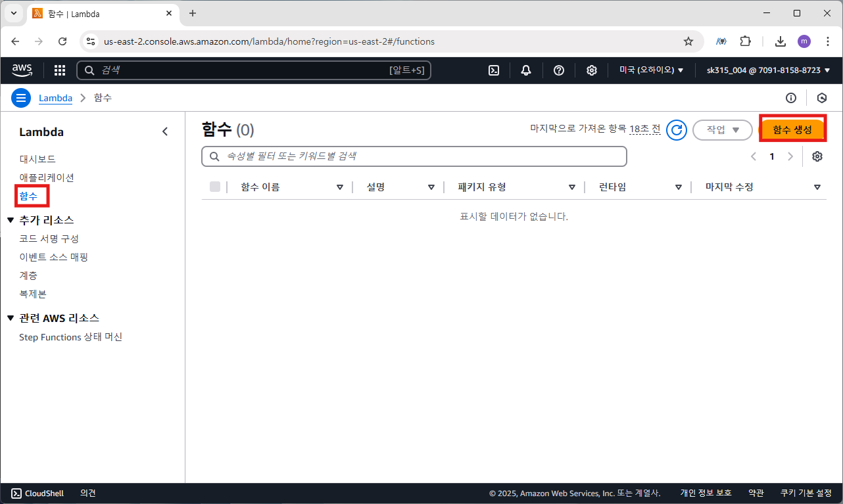The width and height of the screenshot is (843, 504).
Task: Go to next page of functions
Action: (x=790, y=156)
